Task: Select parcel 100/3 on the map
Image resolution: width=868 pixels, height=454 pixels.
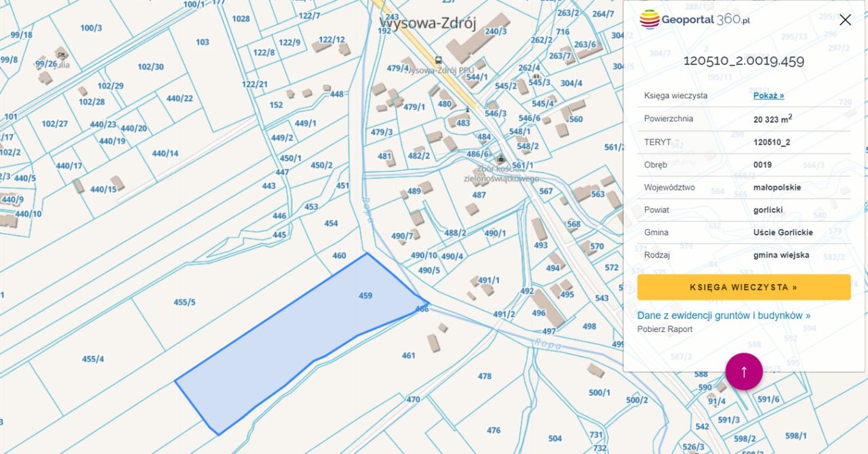Action: tap(91, 28)
